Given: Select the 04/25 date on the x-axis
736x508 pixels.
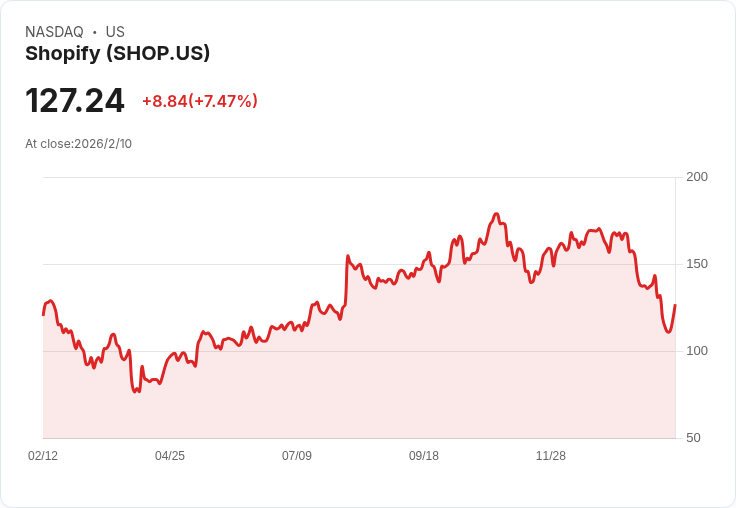Looking at the screenshot, I should (x=170, y=456).
